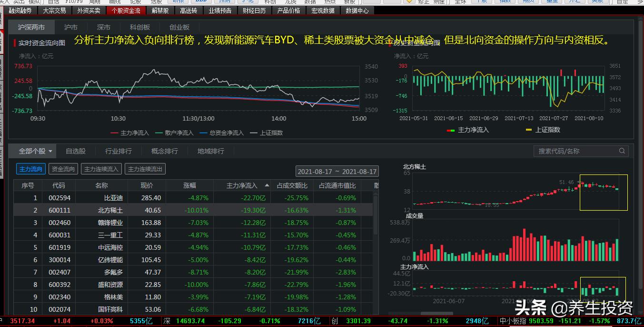Open the 概念排行 ranking view

[165, 151]
